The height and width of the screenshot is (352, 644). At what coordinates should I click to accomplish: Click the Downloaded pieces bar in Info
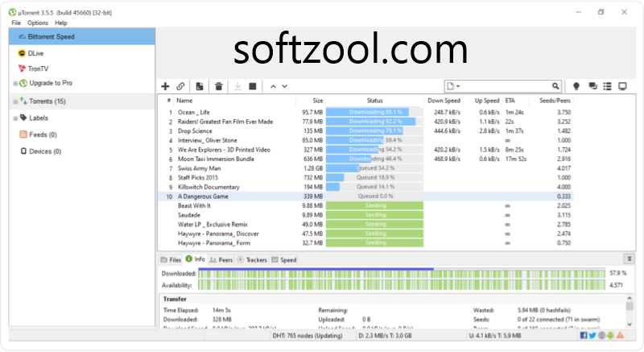point(402,274)
